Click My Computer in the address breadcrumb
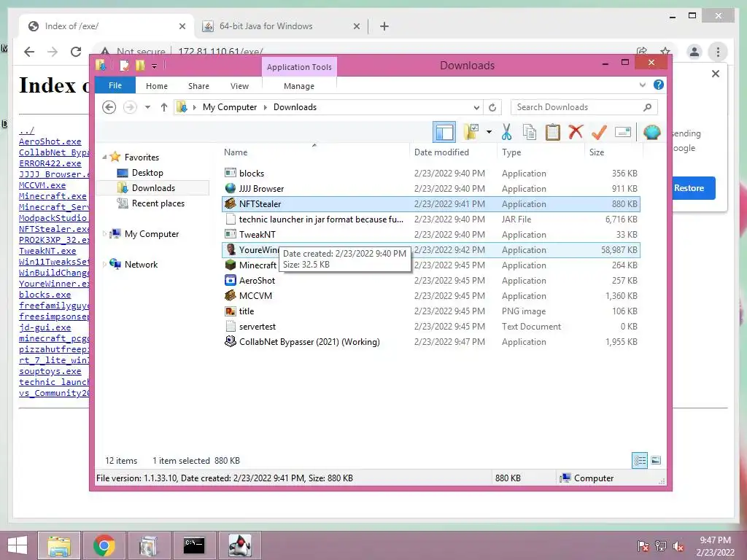This screenshot has width=747, height=560. tap(230, 107)
